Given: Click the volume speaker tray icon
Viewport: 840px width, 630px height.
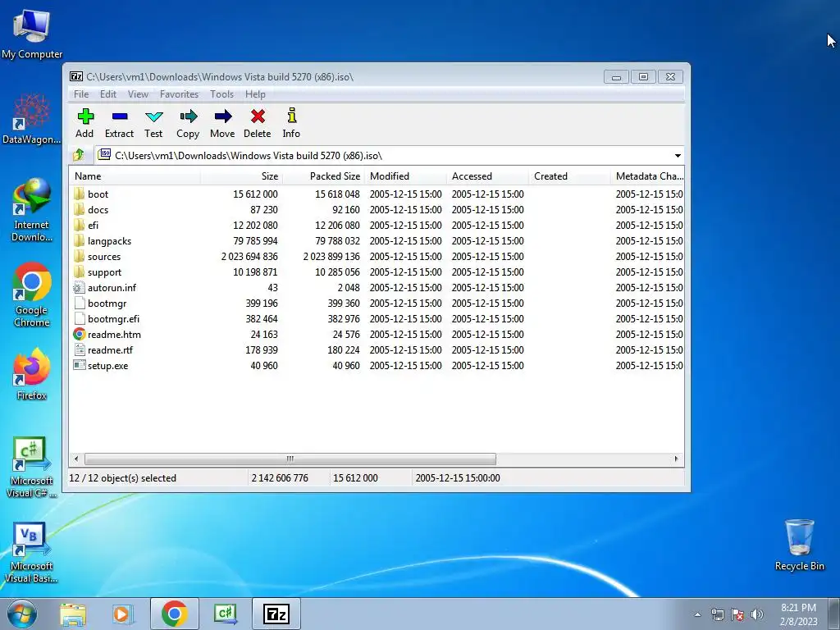Looking at the screenshot, I should tap(757, 615).
